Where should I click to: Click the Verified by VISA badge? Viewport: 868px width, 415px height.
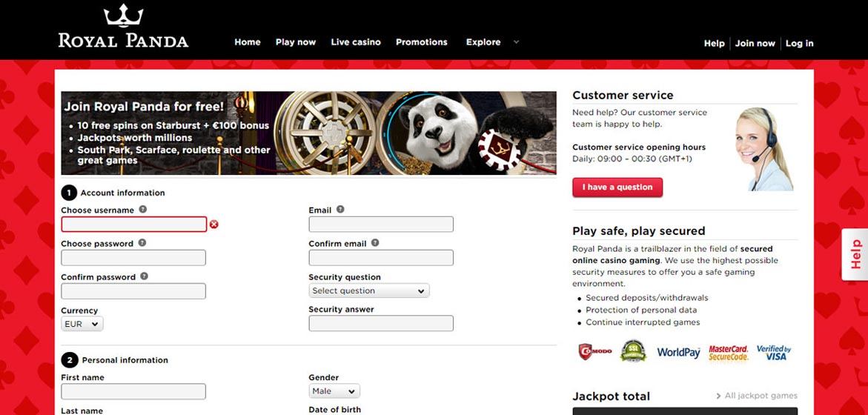coord(773,352)
